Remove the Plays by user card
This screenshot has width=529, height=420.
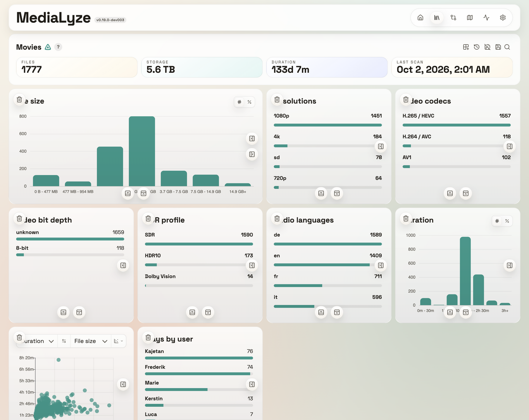pyautogui.click(x=148, y=338)
